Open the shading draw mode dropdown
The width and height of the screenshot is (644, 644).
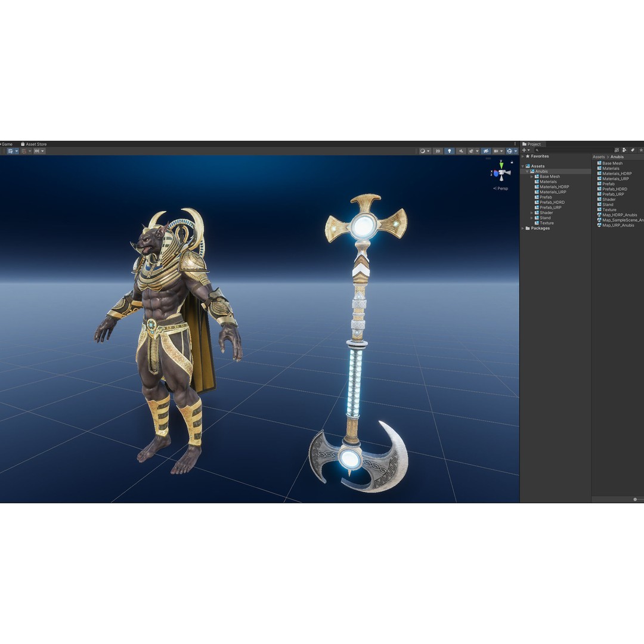point(425,151)
